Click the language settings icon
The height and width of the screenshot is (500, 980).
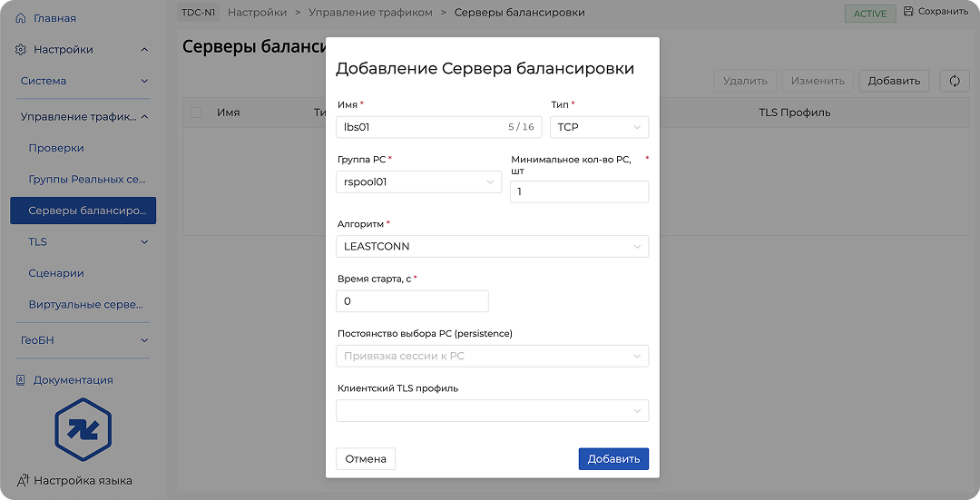tap(24, 480)
